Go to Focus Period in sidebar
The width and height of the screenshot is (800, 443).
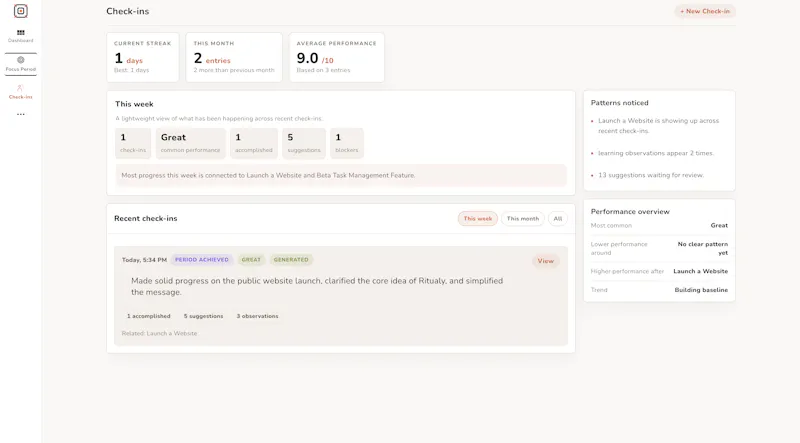[x=20, y=64]
